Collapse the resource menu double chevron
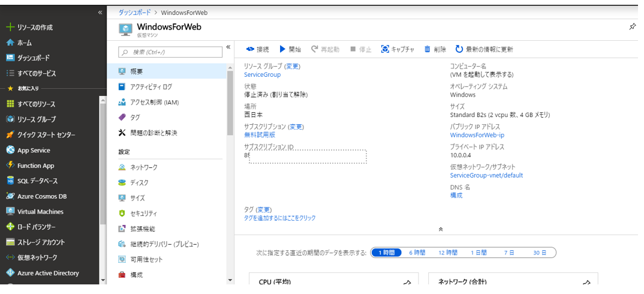644x294 pixels. tap(229, 47)
